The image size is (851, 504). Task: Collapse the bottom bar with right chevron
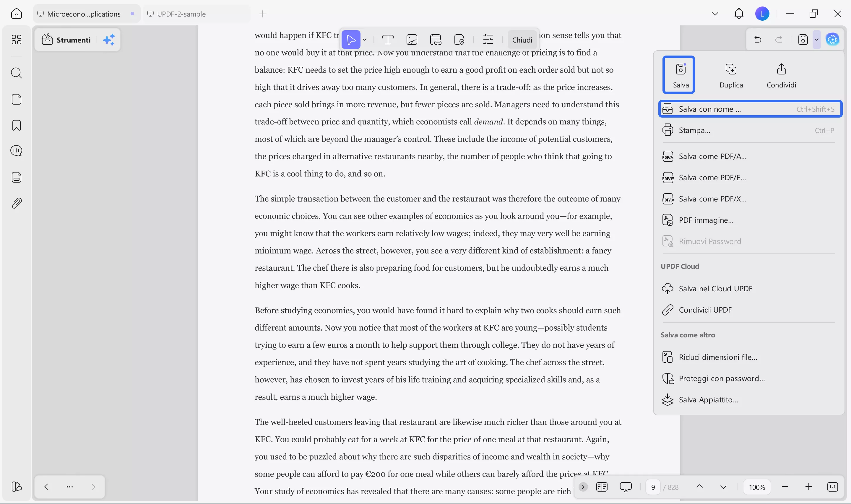coord(583,487)
